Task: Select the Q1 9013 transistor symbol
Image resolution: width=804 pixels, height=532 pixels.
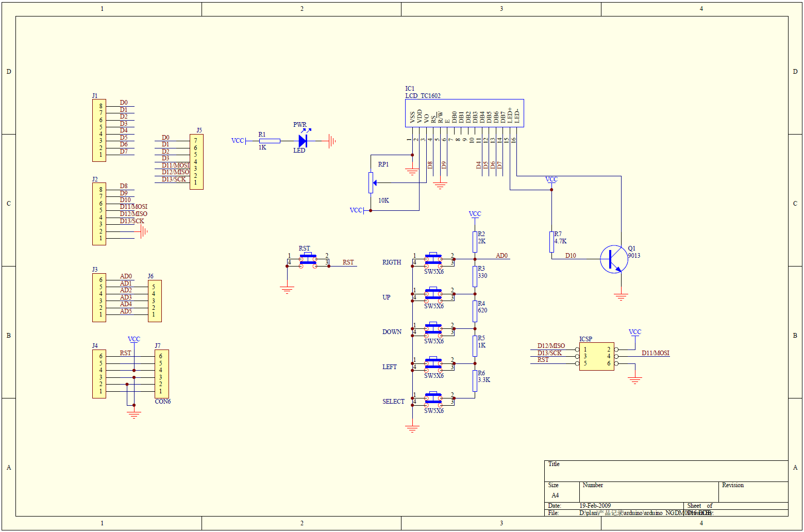Action: (x=613, y=258)
